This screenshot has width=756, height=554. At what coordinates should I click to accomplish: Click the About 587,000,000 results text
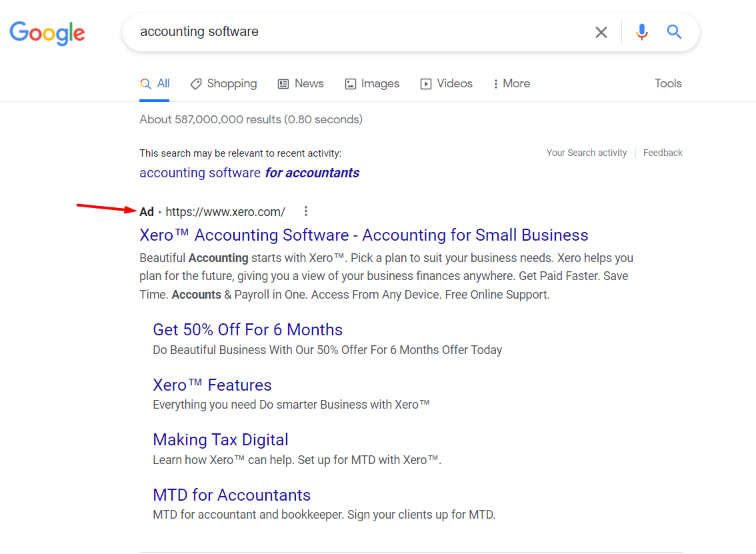click(251, 119)
